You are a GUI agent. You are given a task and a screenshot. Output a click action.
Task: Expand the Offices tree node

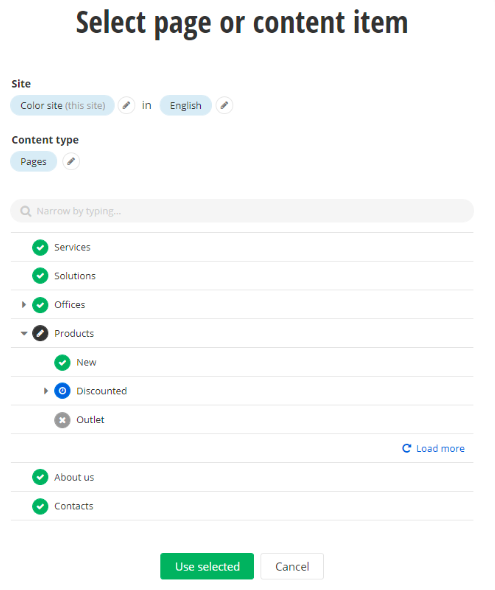pyautogui.click(x=24, y=305)
